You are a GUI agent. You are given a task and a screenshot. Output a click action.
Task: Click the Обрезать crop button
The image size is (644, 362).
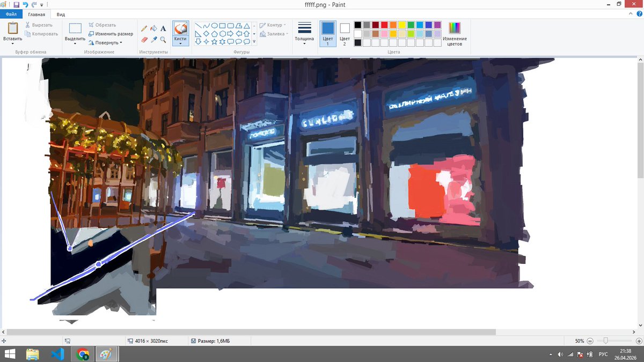103,25
